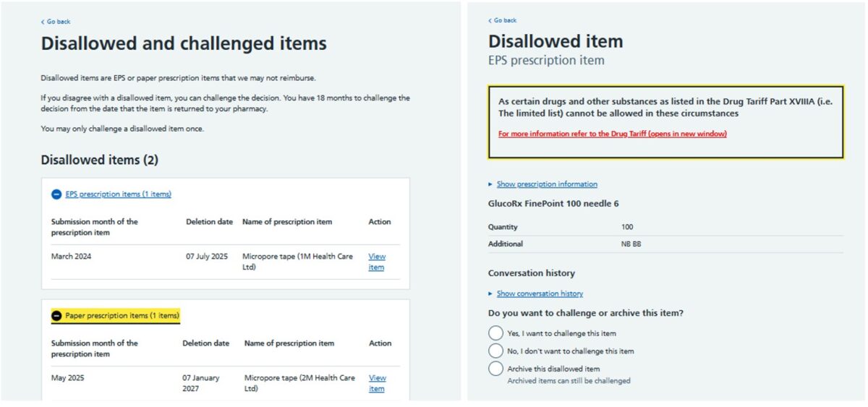
Task: Click the triangle arrow beside Show prescription information
Action: coord(490,184)
